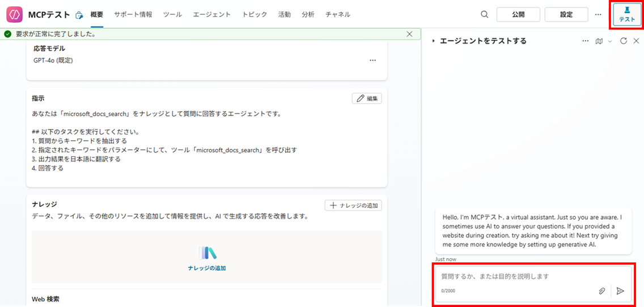
Task: Click the 指示 section heading
Action: (38, 99)
